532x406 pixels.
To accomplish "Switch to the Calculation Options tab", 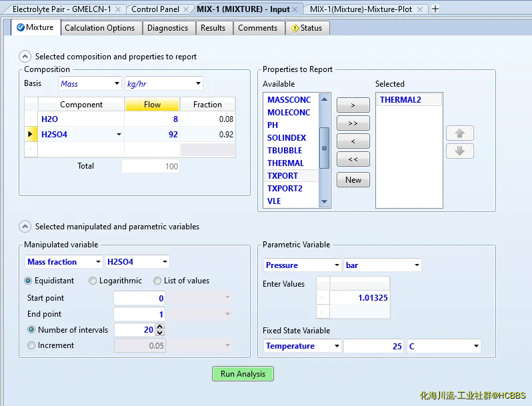I will 100,28.
